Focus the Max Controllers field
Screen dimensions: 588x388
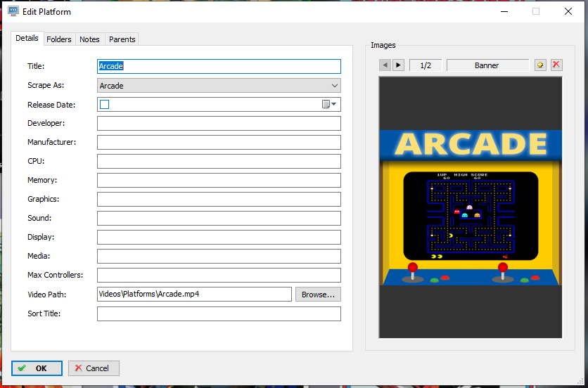coord(219,275)
